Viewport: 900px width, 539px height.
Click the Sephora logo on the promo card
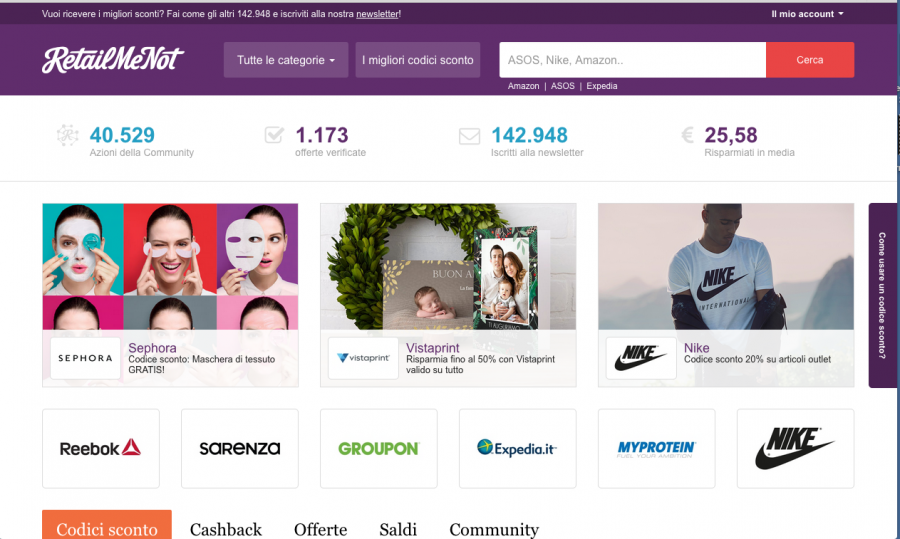pos(86,358)
